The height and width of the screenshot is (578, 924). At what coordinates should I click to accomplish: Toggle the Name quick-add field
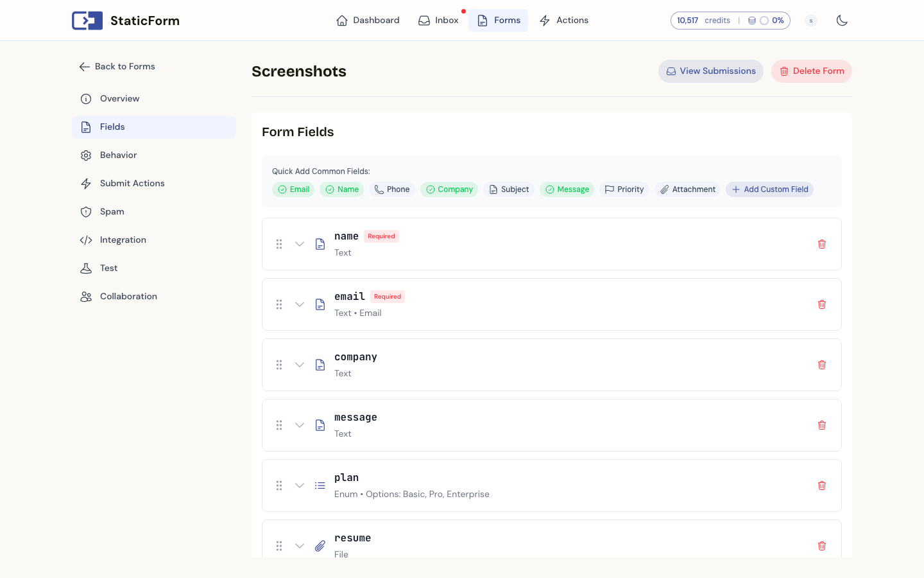[341, 189]
